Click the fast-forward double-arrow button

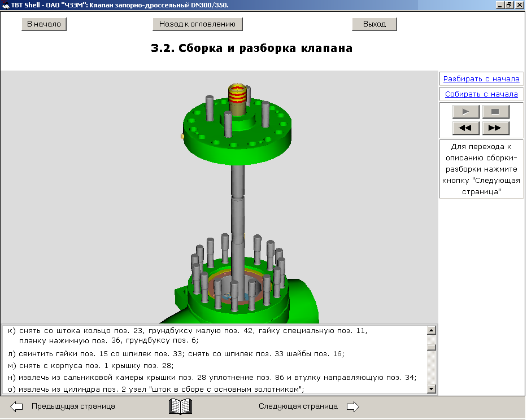[495, 128]
